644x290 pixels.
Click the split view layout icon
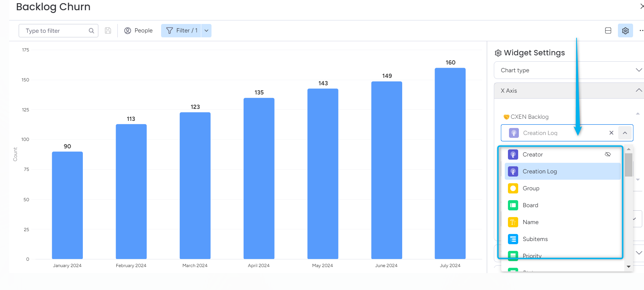(608, 31)
